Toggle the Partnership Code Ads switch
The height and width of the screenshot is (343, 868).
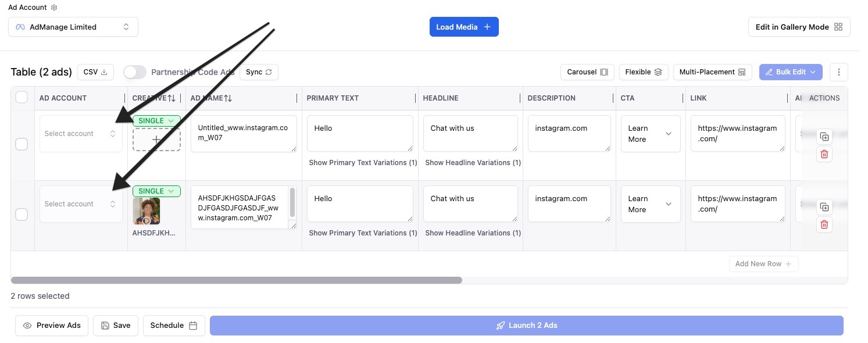pos(135,72)
